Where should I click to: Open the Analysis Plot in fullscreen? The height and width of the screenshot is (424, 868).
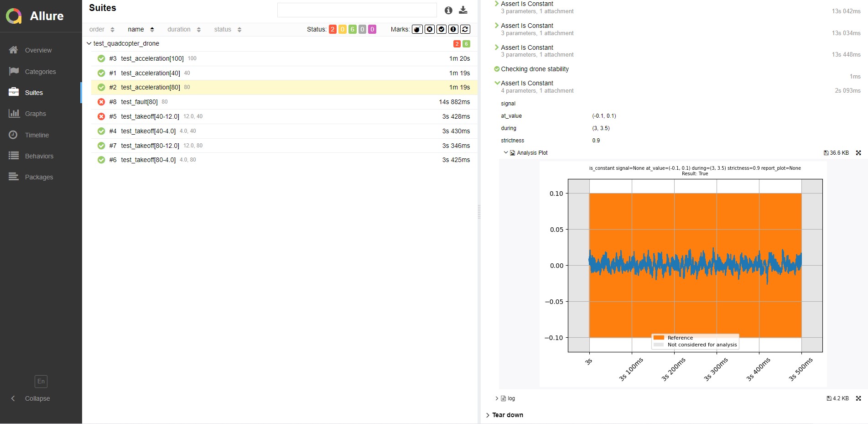point(858,153)
